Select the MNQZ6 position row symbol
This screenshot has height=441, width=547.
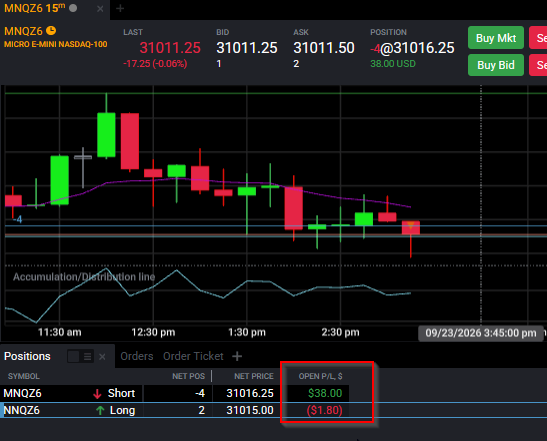pyautogui.click(x=23, y=393)
